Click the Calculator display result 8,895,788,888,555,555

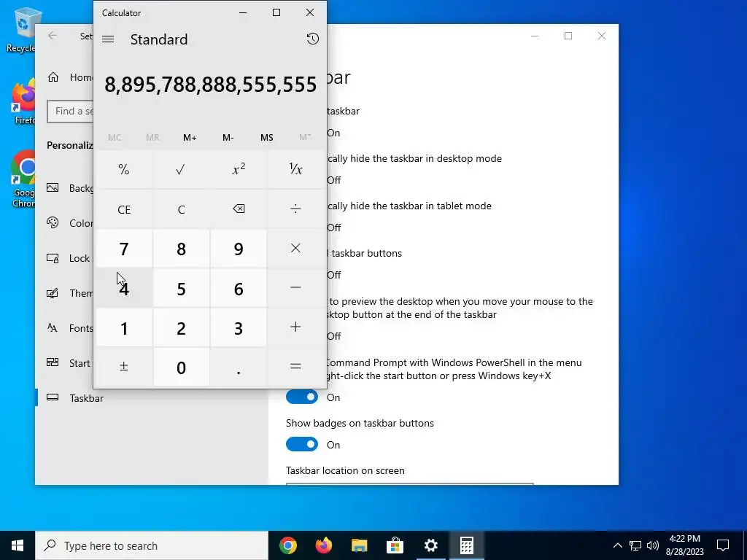point(210,85)
